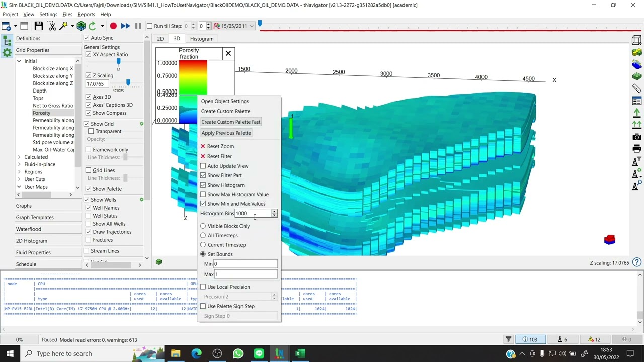Toggle the Auto Sync checkbox
This screenshot has height=362, width=644.
tap(87, 38)
